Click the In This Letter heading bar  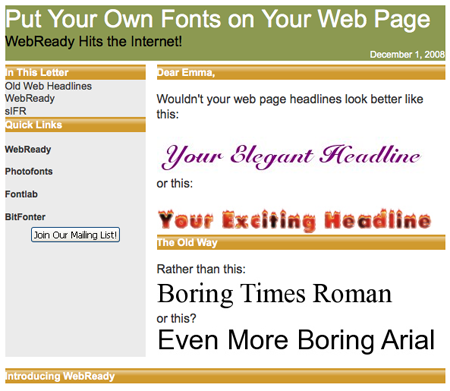click(75, 72)
